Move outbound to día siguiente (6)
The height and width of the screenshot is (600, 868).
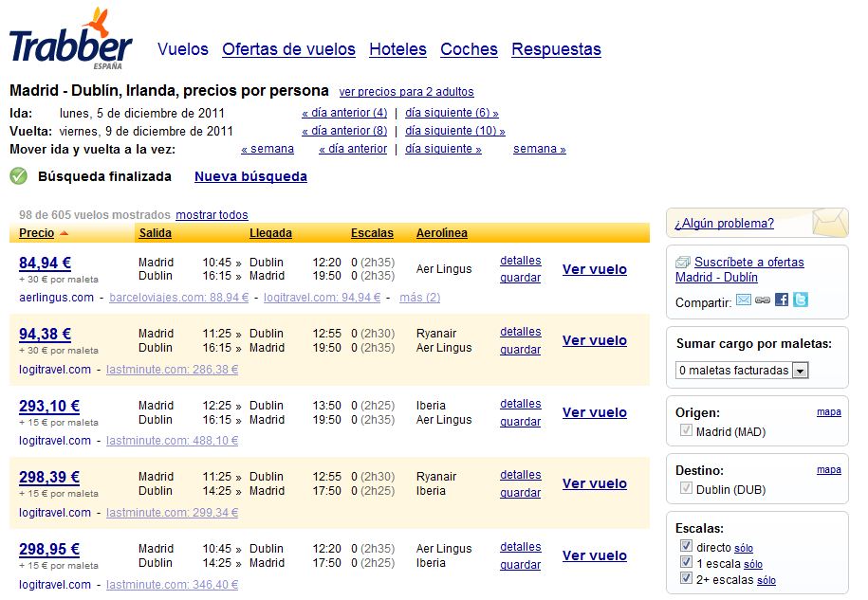(x=452, y=113)
